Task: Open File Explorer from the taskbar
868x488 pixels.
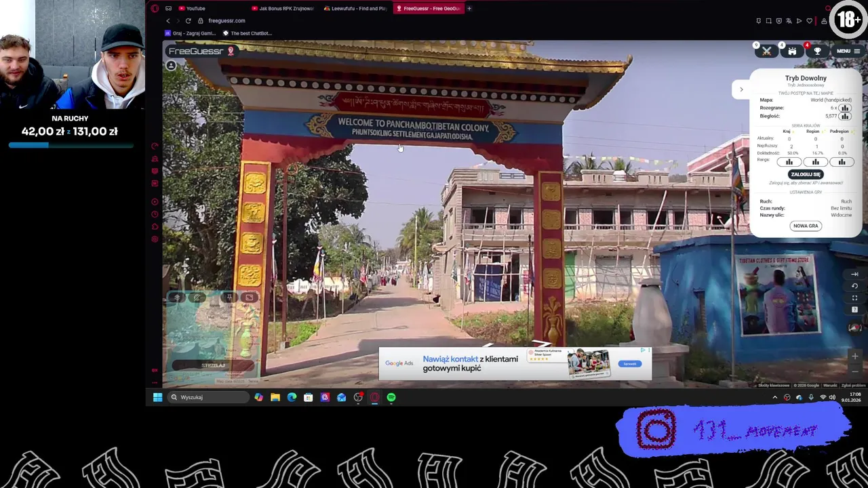Action: click(x=275, y=397)
